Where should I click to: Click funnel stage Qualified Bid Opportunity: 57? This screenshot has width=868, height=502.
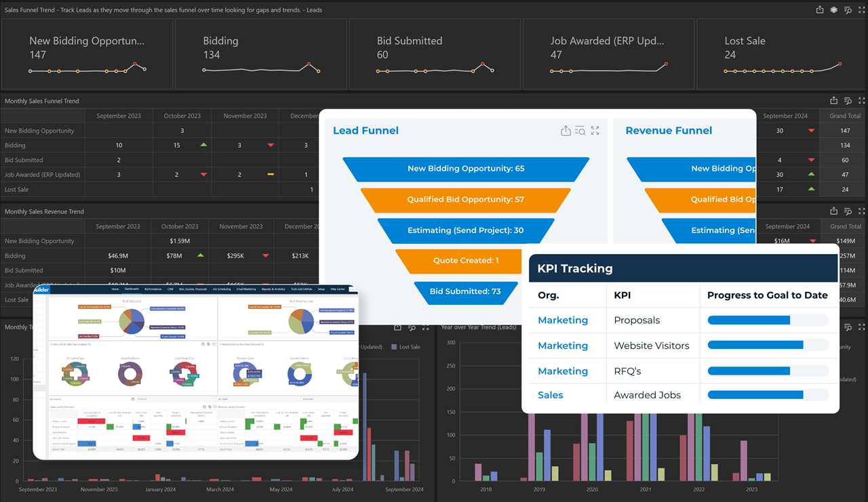(x=466, y=200)
